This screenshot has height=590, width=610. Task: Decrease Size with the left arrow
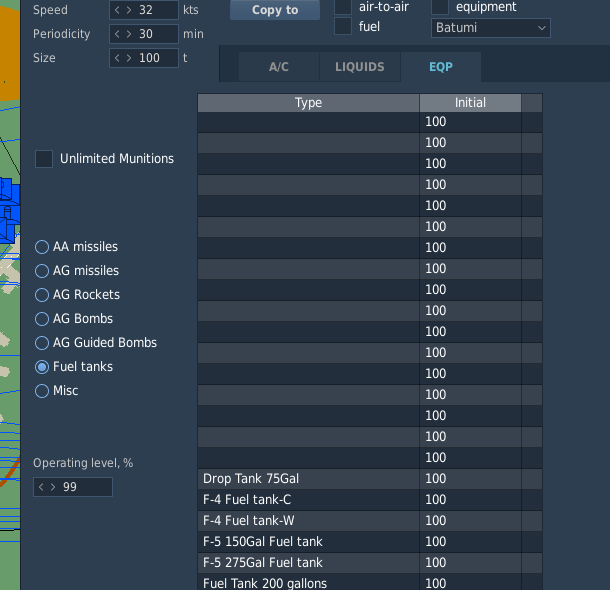tap(117, 58)
